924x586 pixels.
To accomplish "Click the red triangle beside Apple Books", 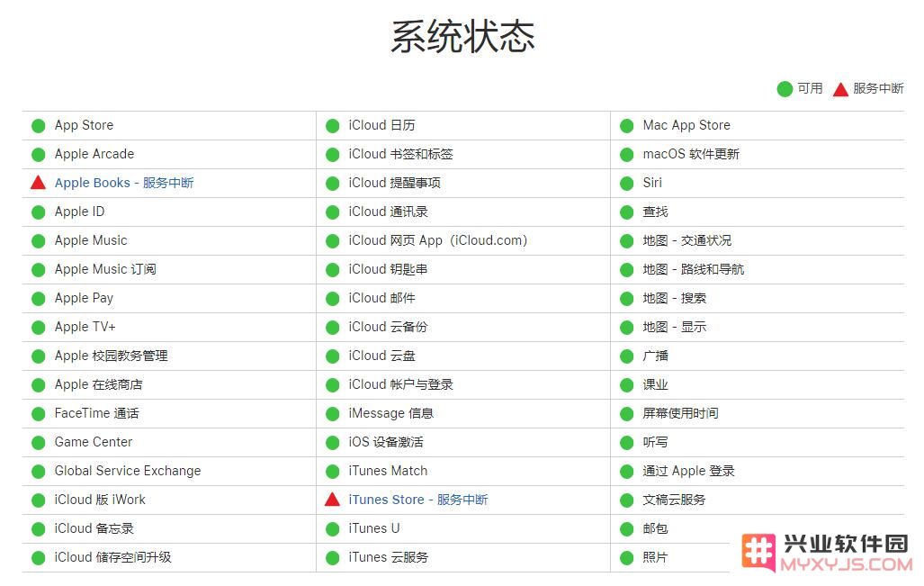I will point(39,183).
